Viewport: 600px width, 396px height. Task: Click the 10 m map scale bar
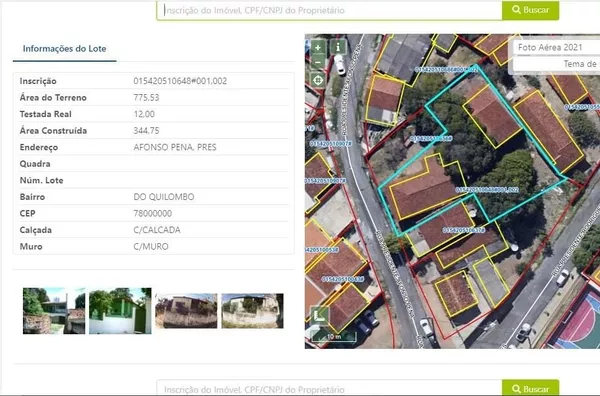pos(334,337)
